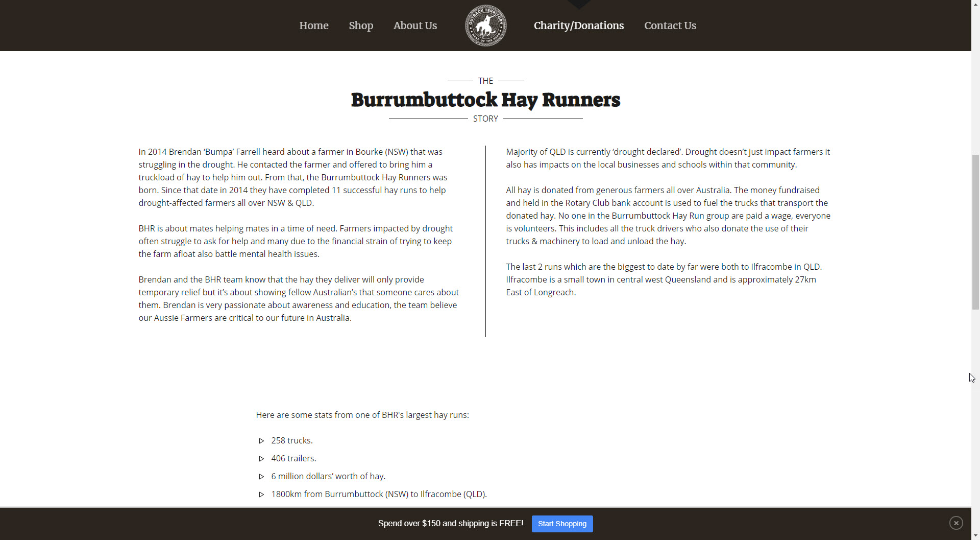The image size is (980, 540).
Task: Click the Outback Territory logo
Action: (486, 26)
